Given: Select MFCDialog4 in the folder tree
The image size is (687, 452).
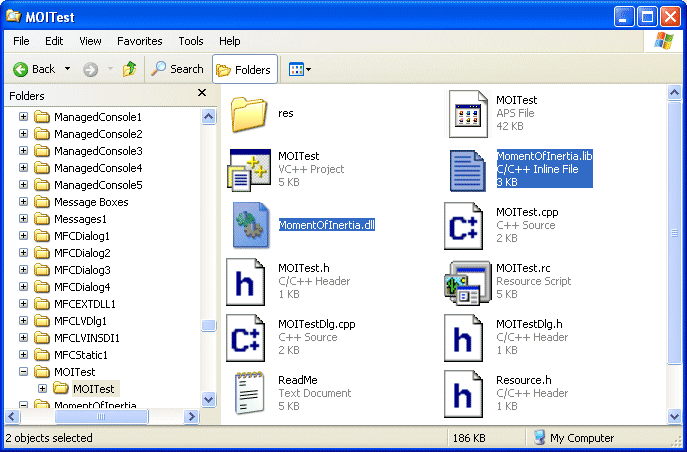Looking at the screenshot, I should click(82, 287).
